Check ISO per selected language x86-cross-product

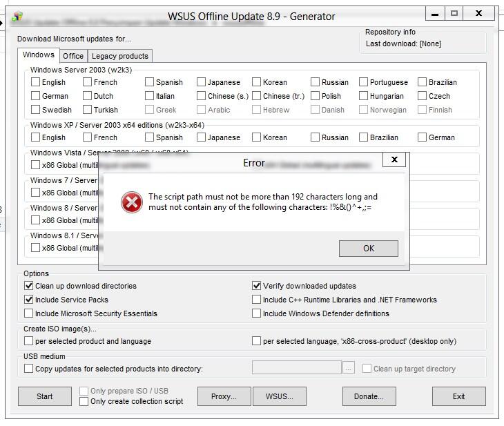(256, 341)
